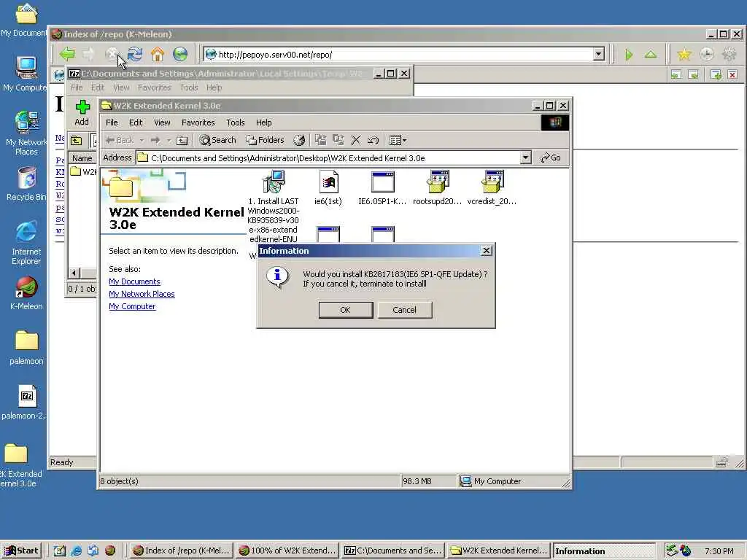The width and height of the screenshot is (747, 560).
Task: Click the Explorer Up folder icon
Action: pos(182,140)
